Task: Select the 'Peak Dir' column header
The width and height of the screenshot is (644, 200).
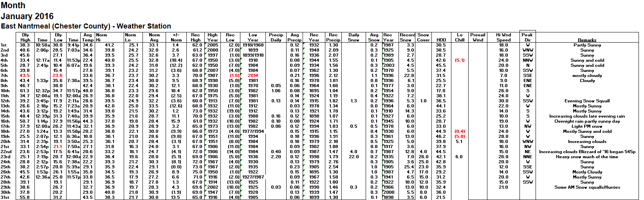Action: (x=527, y=37)
